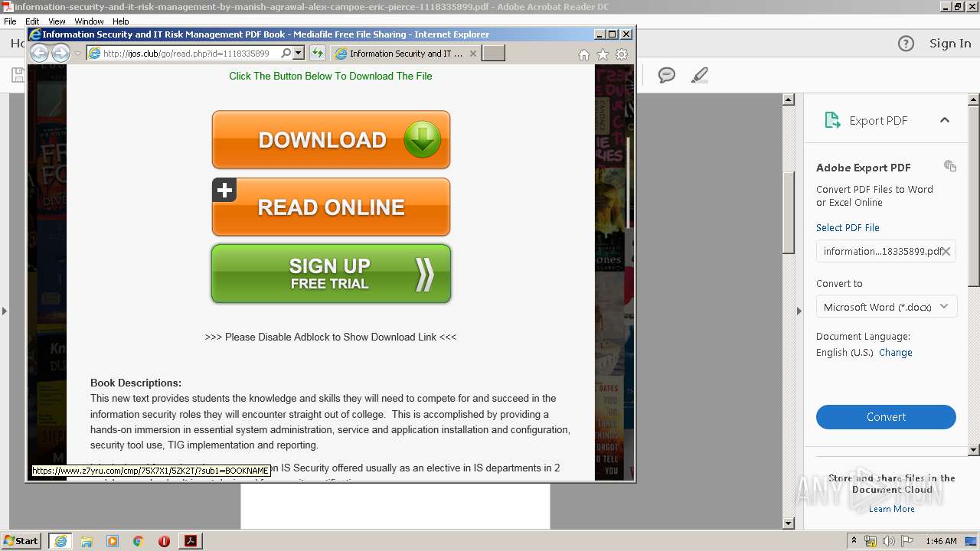The height and width of the screenshot is (551, 980).
Task: Click the blue Convert button
Action: click(886, 417)
